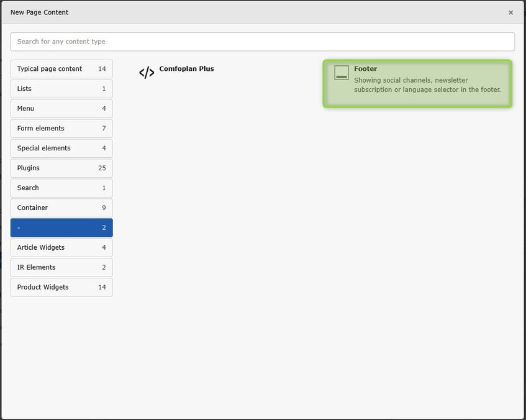Select the Menu category tab
The width and height of the screenshot is (526, 420).
tap(61, 109)
